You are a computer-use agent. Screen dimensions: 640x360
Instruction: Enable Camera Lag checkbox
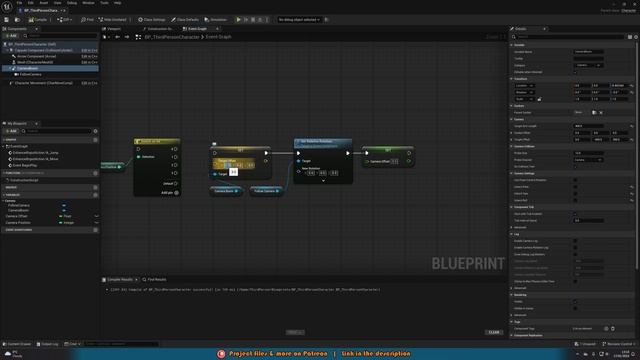576,241
